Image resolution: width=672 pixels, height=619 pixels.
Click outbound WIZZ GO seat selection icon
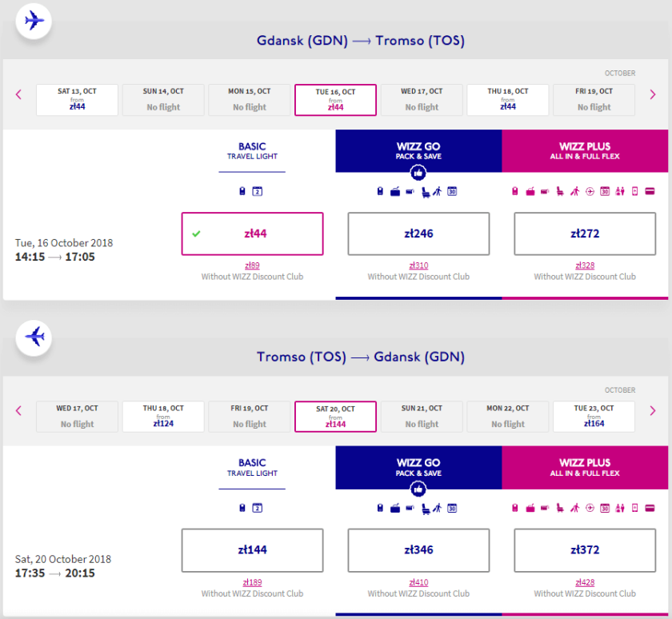(423, 191)
